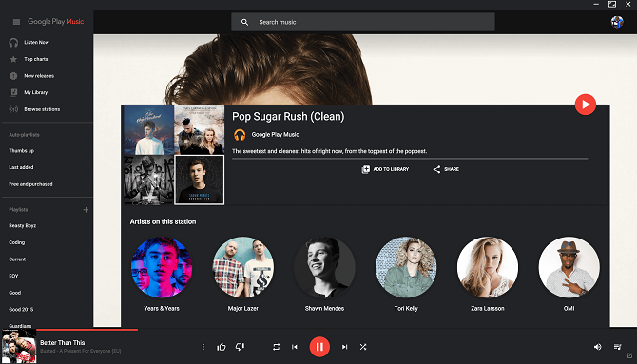Click the New releases badge icon

pos(13,76)
